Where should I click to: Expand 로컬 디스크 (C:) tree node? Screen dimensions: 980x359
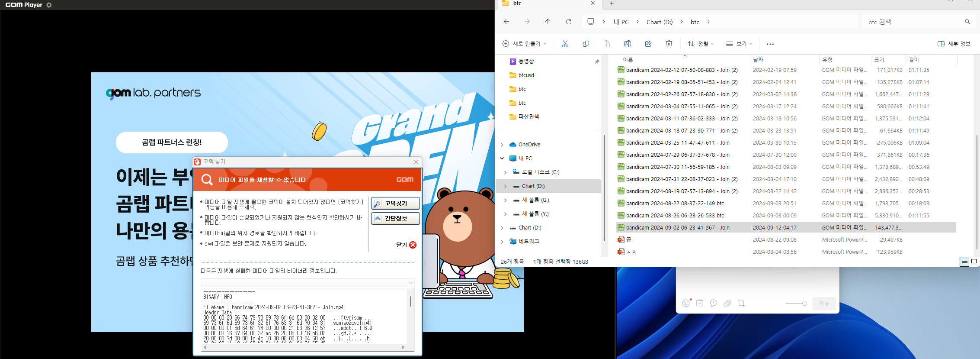click(506, 172)
